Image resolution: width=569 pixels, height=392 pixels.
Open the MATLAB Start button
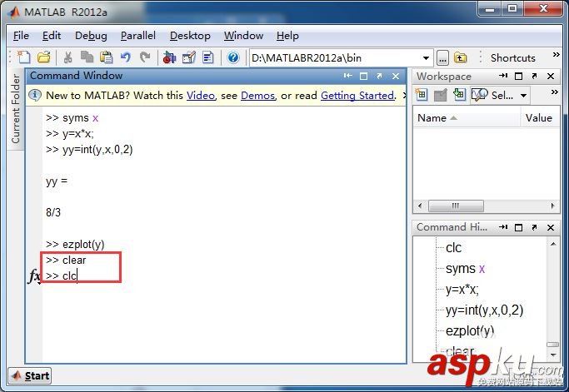[30, 376]
